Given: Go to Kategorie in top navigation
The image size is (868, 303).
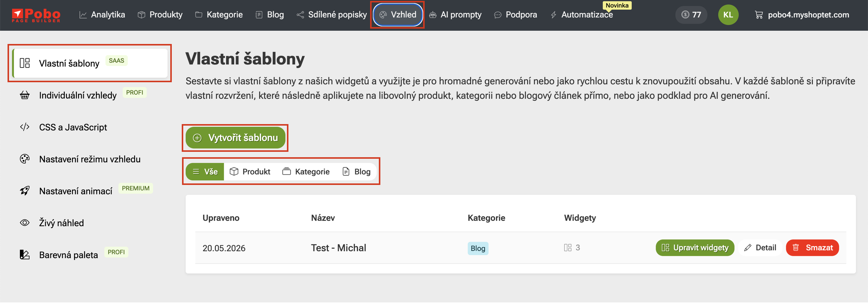Looking at the screenshot, I should point(219,15).
